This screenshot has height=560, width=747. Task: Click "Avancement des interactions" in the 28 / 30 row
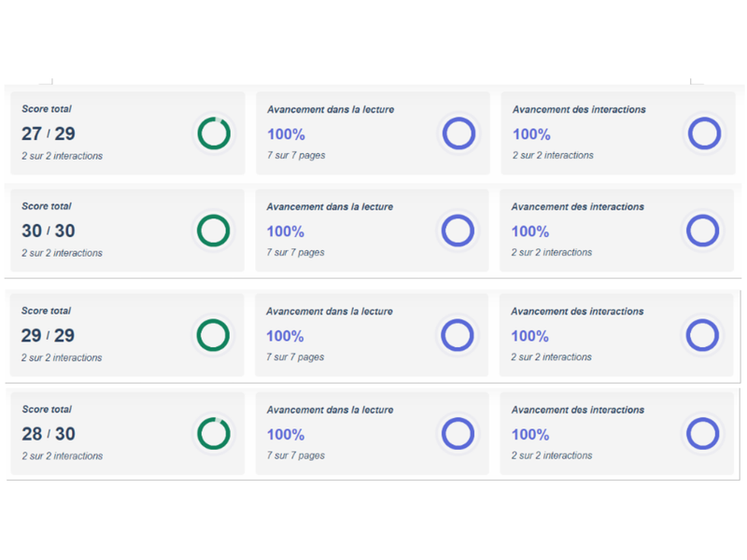click(x=577, y=410)
